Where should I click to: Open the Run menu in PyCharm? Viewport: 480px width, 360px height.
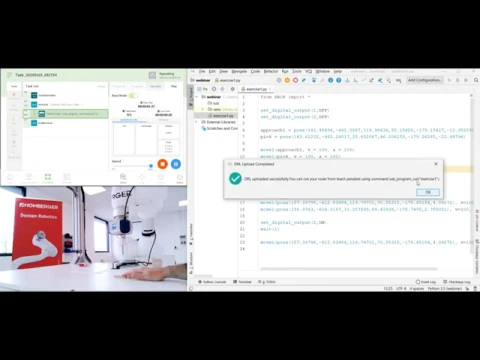(x=285, y=71)
